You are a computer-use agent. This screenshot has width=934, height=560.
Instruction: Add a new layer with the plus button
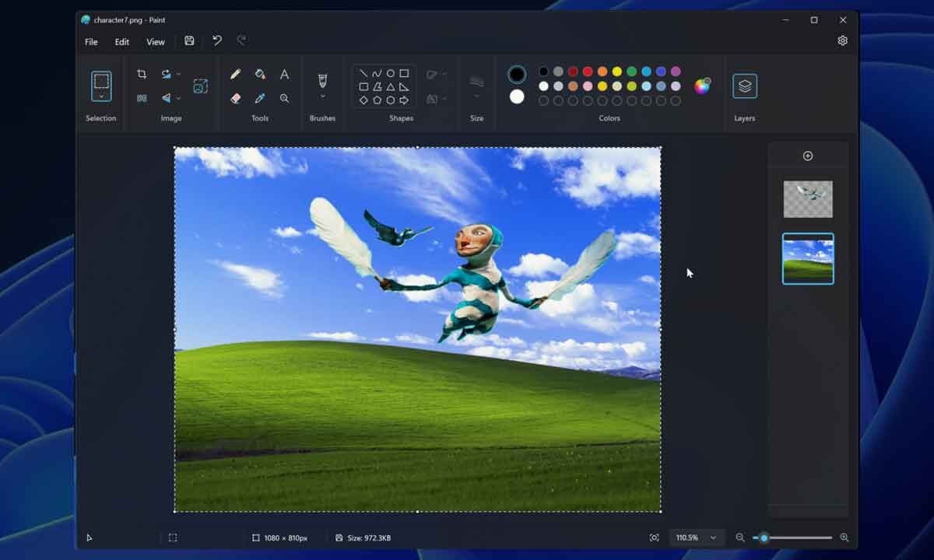[807, 155]
